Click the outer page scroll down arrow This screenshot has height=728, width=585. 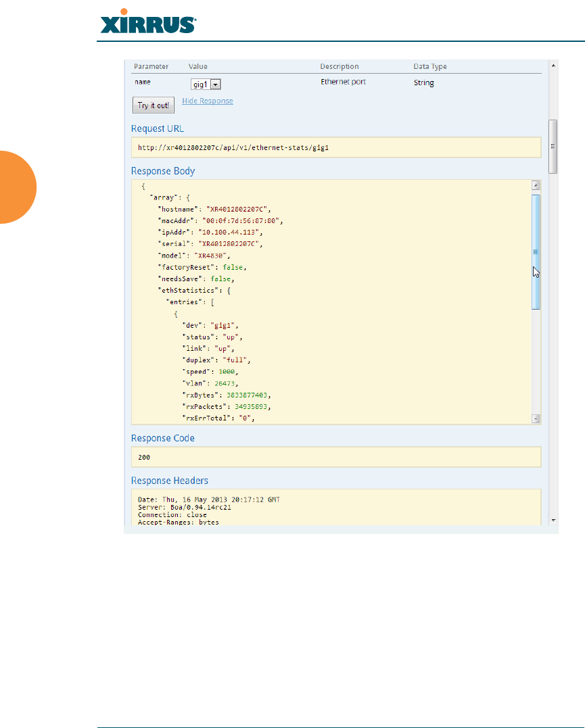tap(553, 520)
